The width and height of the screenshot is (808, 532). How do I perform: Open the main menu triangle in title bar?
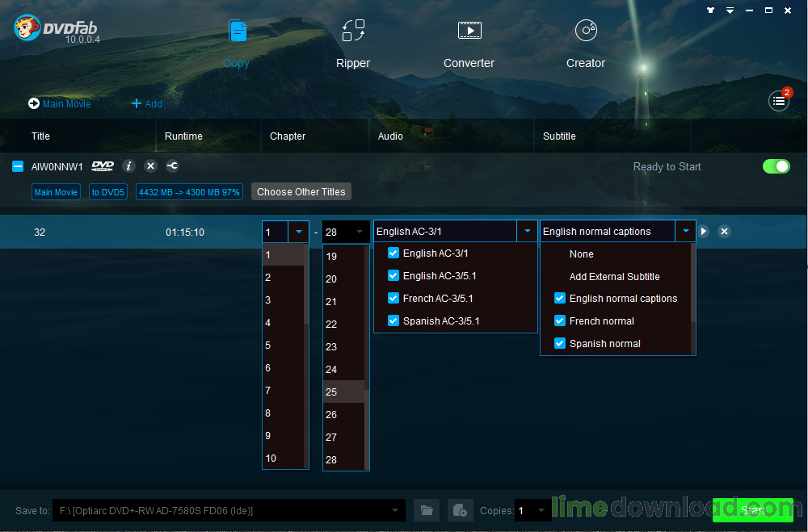click(730, 10)
